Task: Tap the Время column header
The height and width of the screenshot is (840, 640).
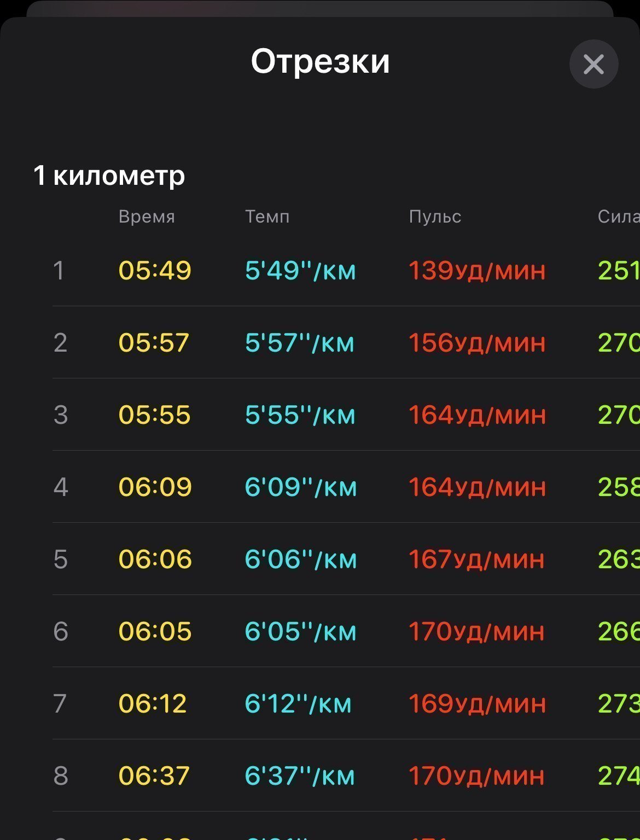Action: 147,217
